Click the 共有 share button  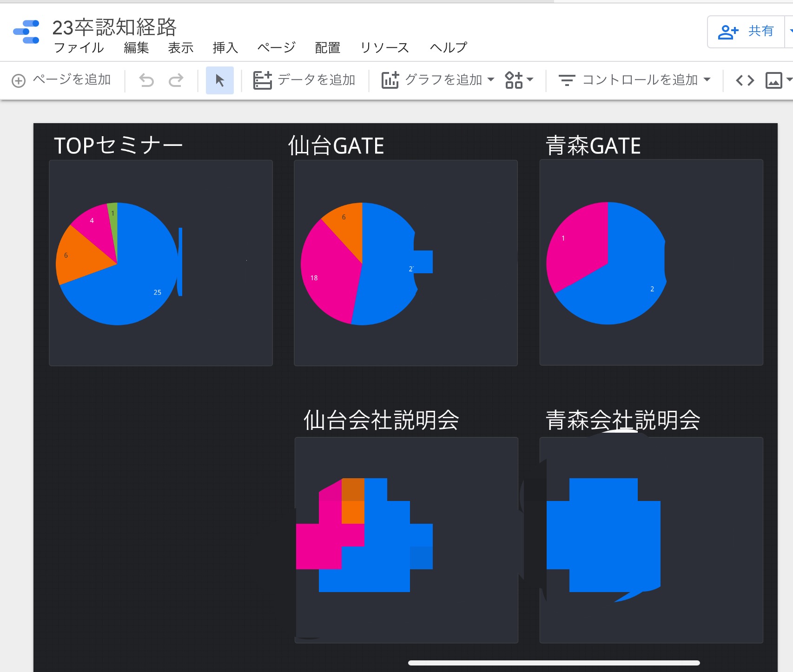[747, 32]
